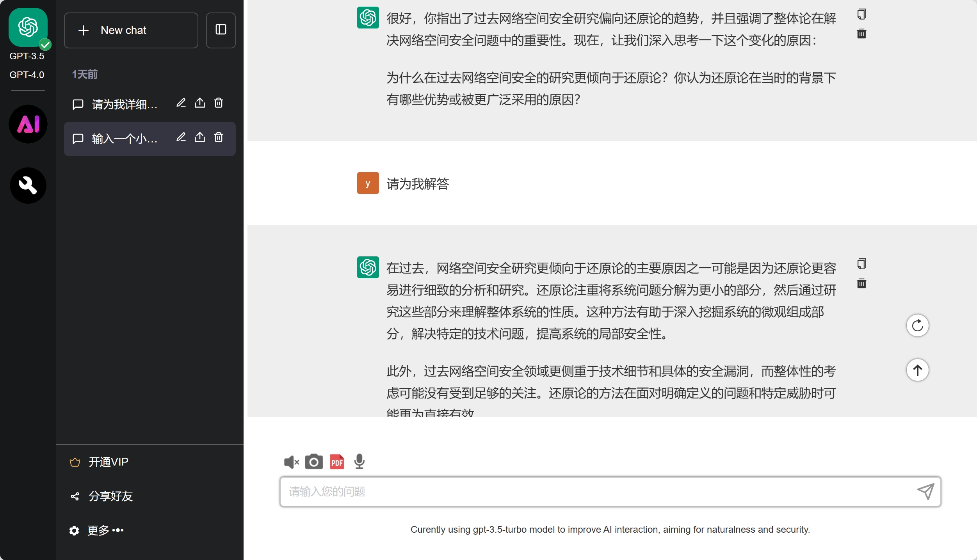Focus the 请输入您的问题 input field
This screenshot has height=560, width=977.
597,492
